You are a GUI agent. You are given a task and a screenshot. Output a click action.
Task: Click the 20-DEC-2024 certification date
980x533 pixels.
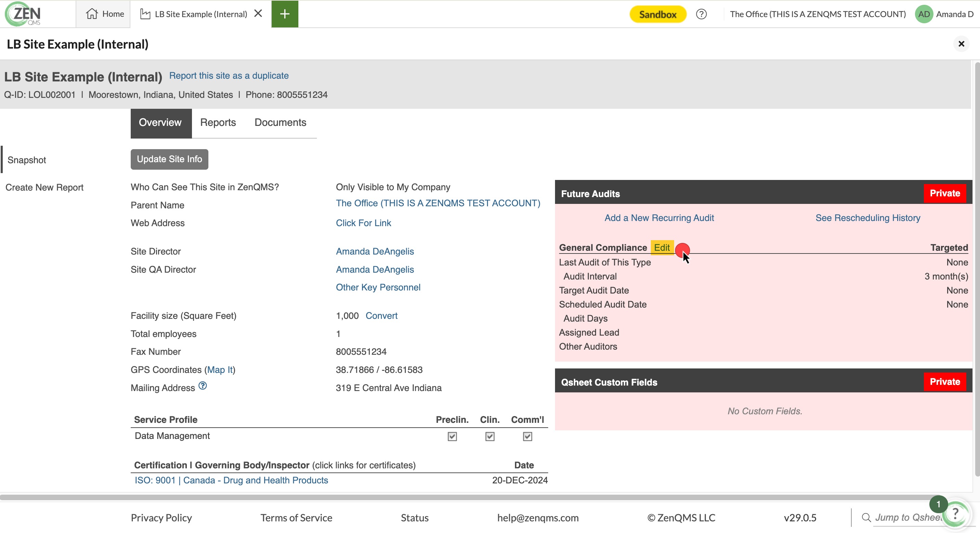[x=520, y=480]
